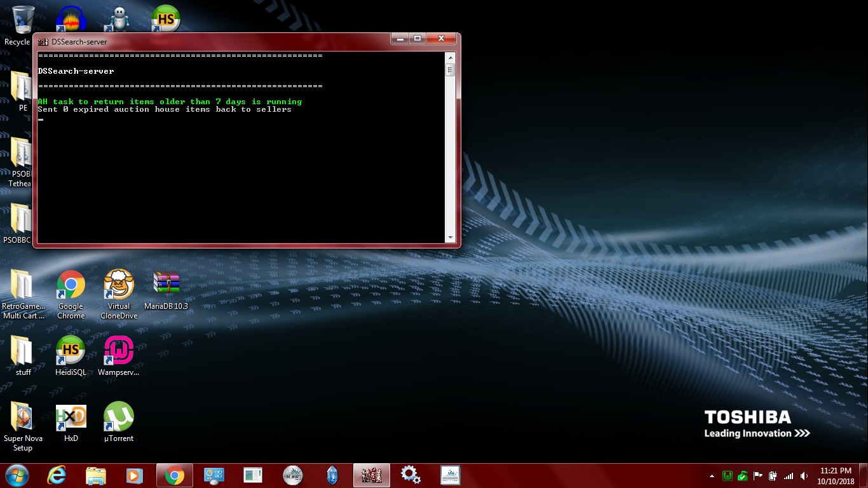Open the MariaDB 10.3 archive icon

[166, 284]
